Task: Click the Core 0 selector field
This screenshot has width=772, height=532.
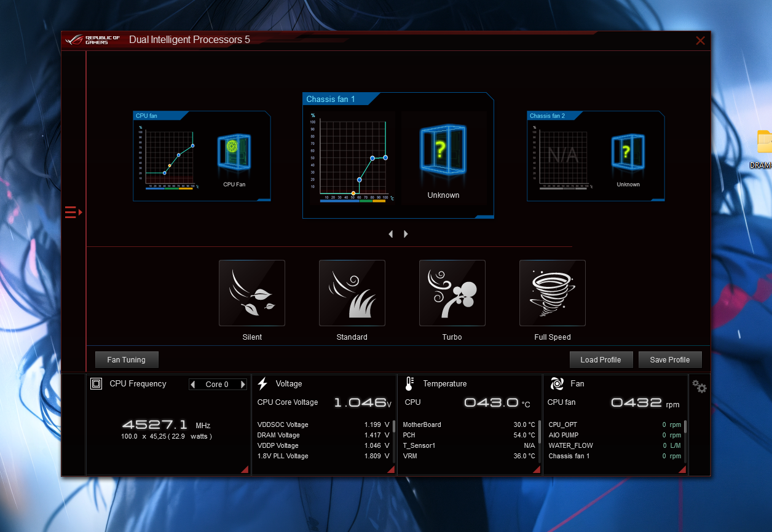Action: point(218,385)
